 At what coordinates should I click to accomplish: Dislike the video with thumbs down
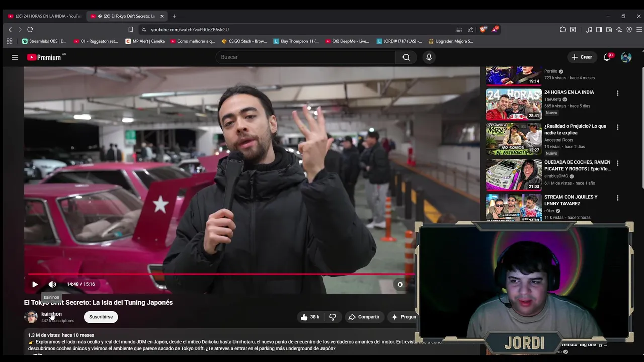point(333,317)
